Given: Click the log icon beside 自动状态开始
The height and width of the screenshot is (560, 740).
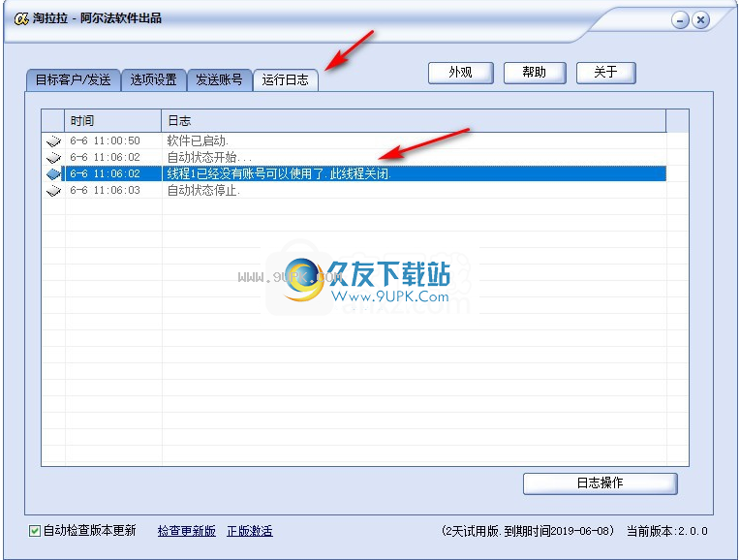Looking at the screenshot, I should pyautogui.click(x=54, y=157).
